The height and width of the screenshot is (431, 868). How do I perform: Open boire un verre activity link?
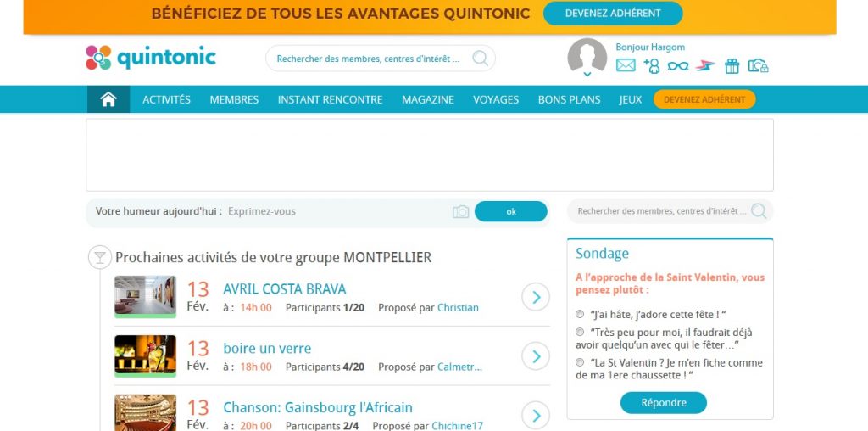click(x=267, y=349)
